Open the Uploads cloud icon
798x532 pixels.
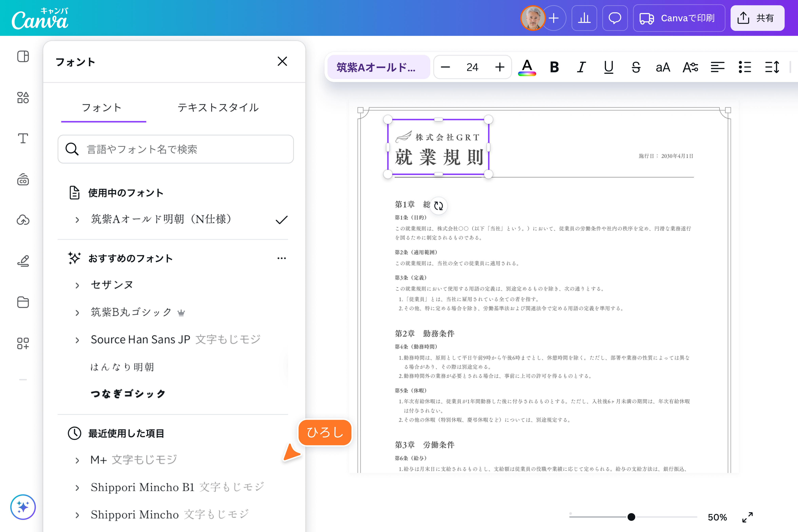23,220
